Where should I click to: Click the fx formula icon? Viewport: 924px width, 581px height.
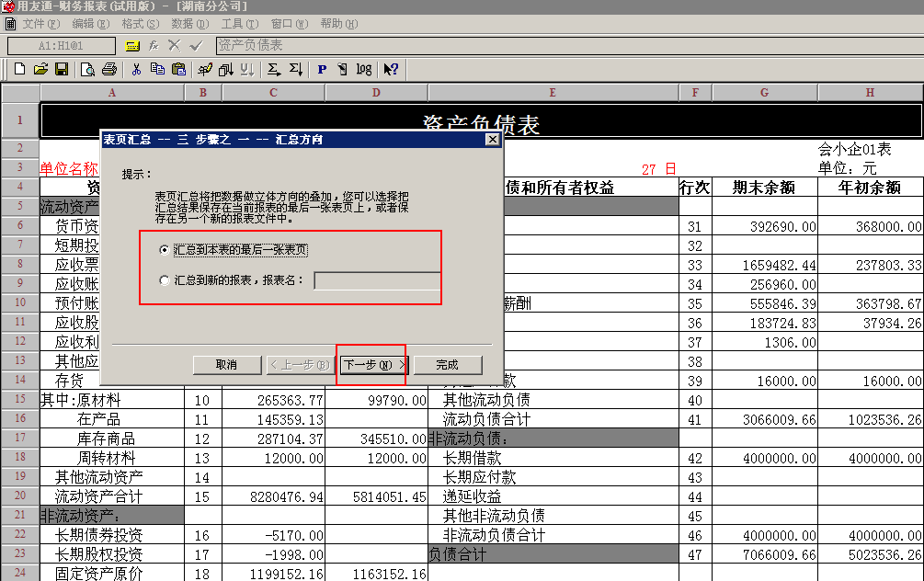point(154,45)
